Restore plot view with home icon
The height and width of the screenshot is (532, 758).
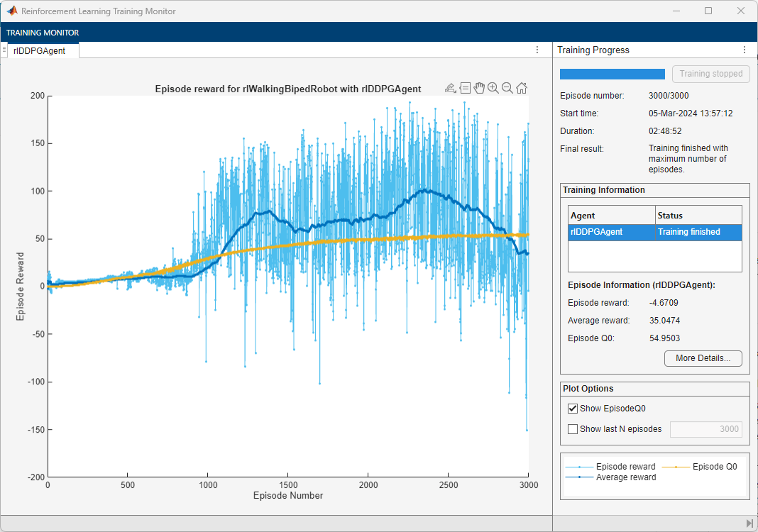coord(522,88)
